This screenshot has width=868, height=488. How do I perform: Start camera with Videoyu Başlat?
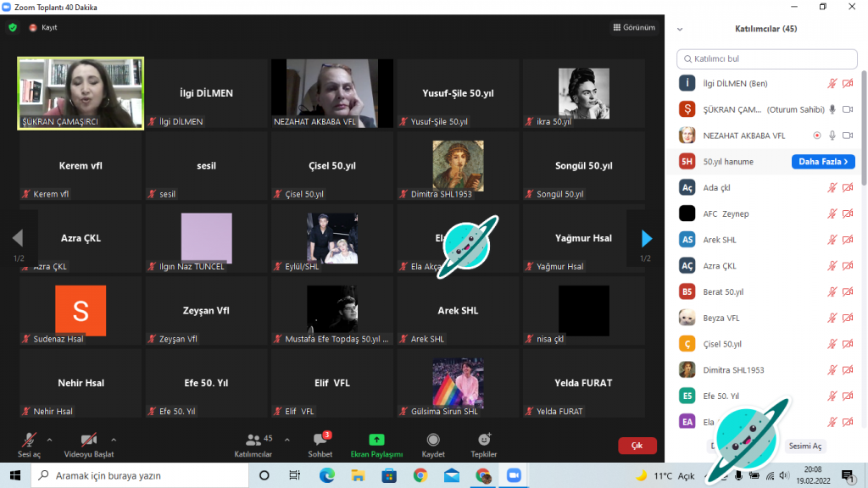tap(88, 441)
